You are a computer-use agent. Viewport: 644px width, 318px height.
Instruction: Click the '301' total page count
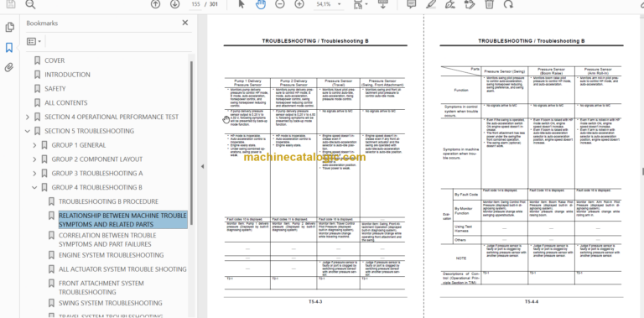pyautogui.click(x=214, y=4)
